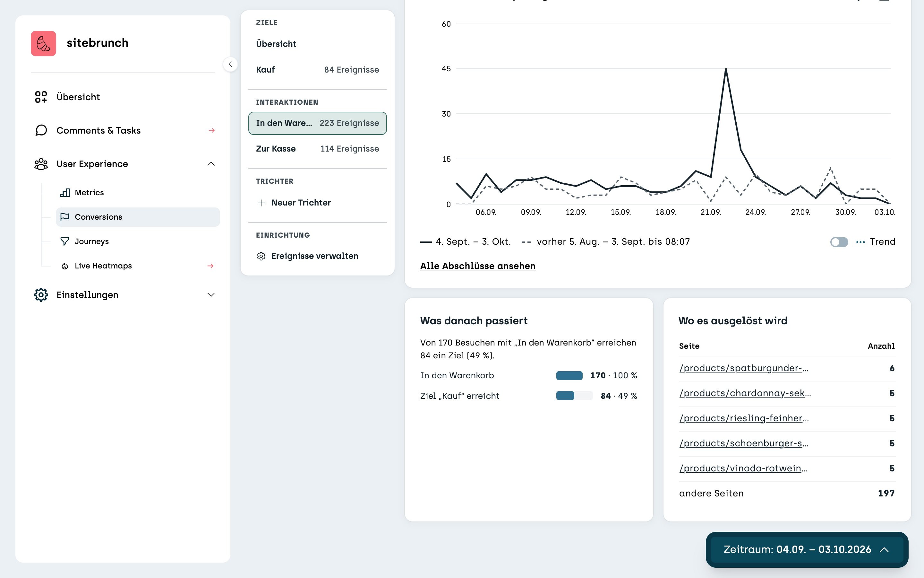Select In den Warenkorb interaction entry
The height and width of the screenshot is (578, 924).
click(317, 123)
